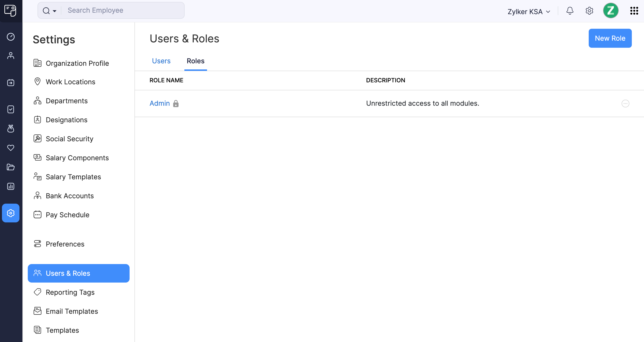The width and height of the screenshot is (644, 342).
Task: Open the Employees section from the sidebar
Action: 11,55
